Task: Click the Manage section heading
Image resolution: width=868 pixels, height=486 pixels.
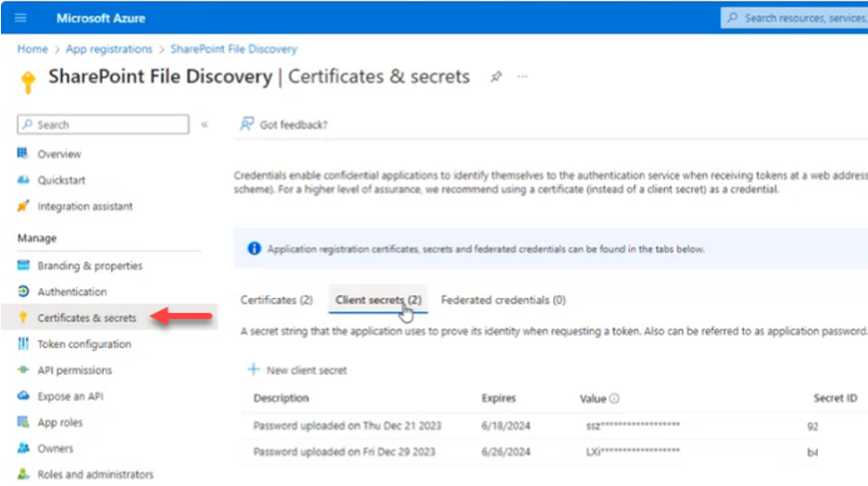Action: 37,238
